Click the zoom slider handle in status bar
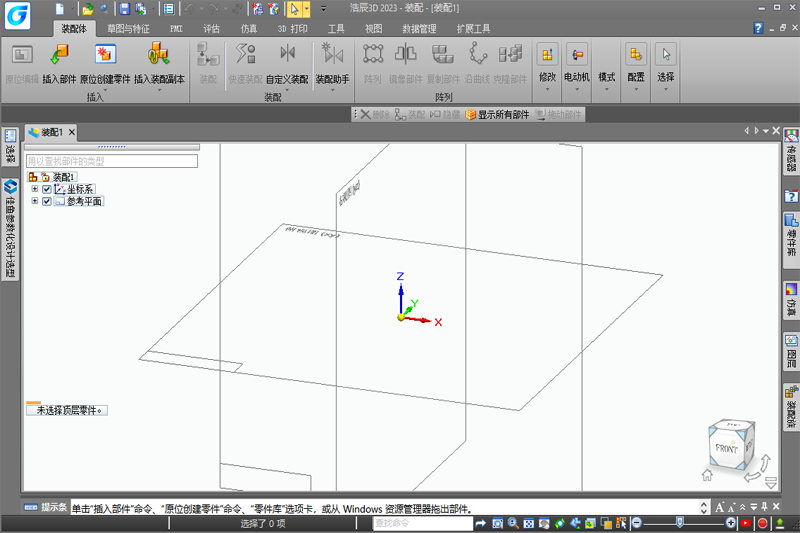Image resolution: width=800 pixels, height=533 pixels. [x=680, y=523]
